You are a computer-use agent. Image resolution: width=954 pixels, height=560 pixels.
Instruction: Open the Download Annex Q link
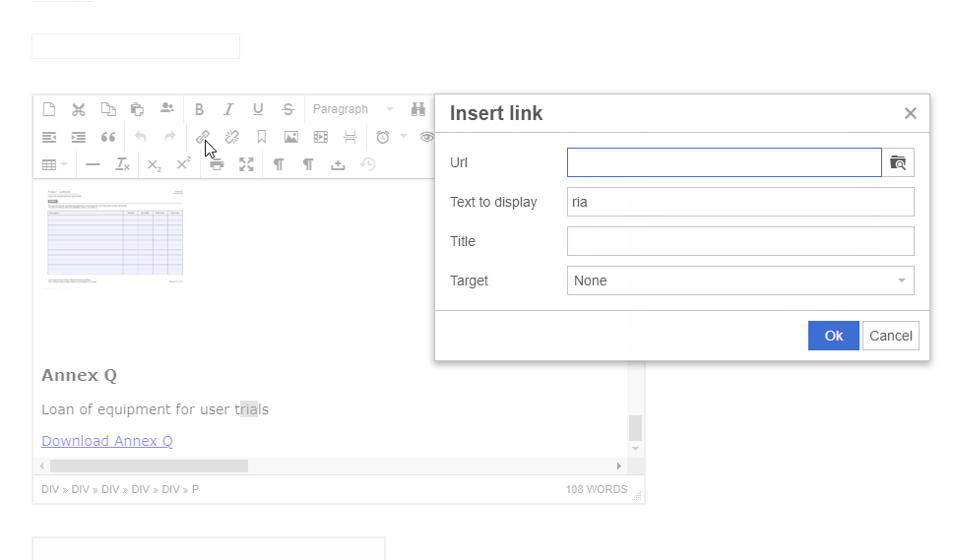pyautogui.click(x=107, y=441)
